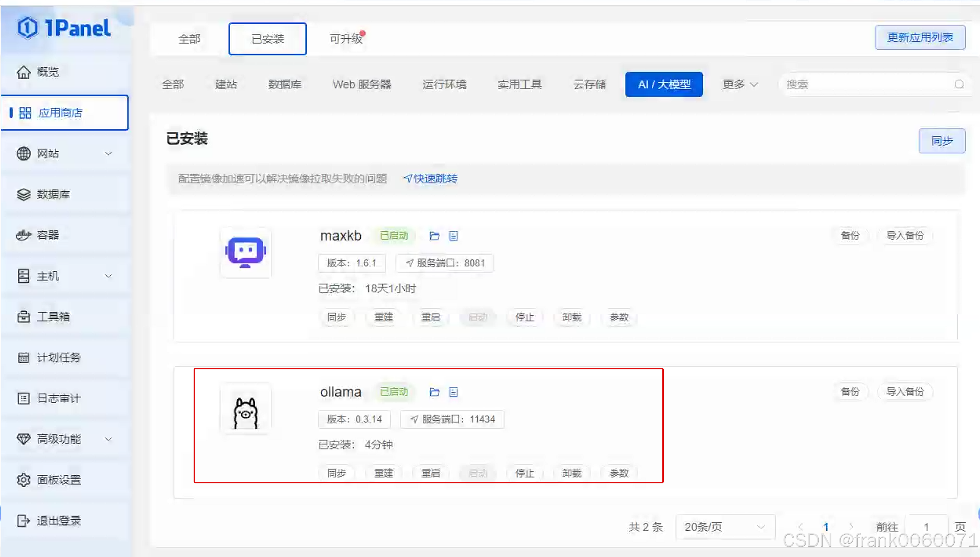
Task: Select the 数据库 category filter
Action: [284, 84]
